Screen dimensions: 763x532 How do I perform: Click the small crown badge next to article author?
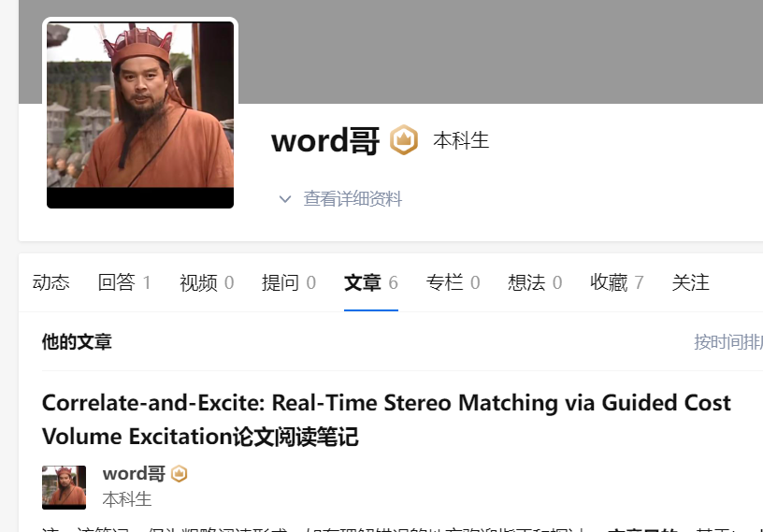(x=180, y=474)
